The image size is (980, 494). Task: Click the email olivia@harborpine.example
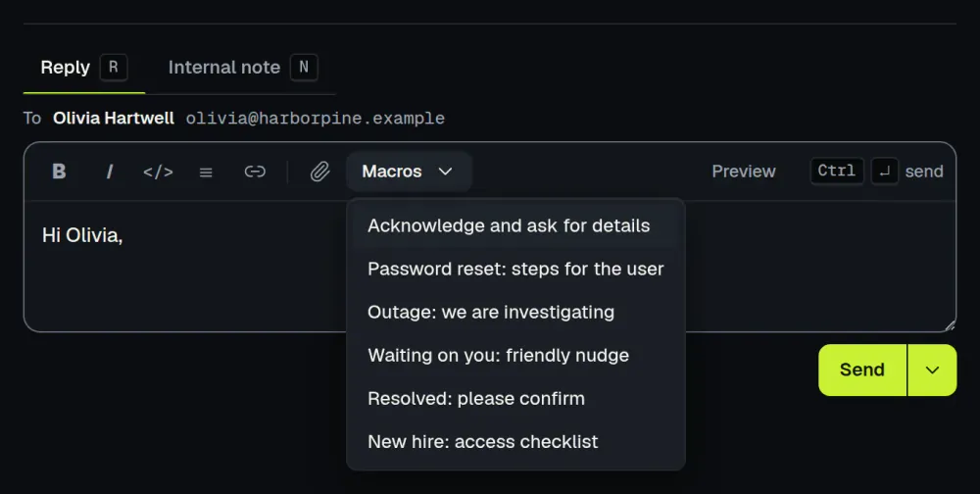click(315, 119)
